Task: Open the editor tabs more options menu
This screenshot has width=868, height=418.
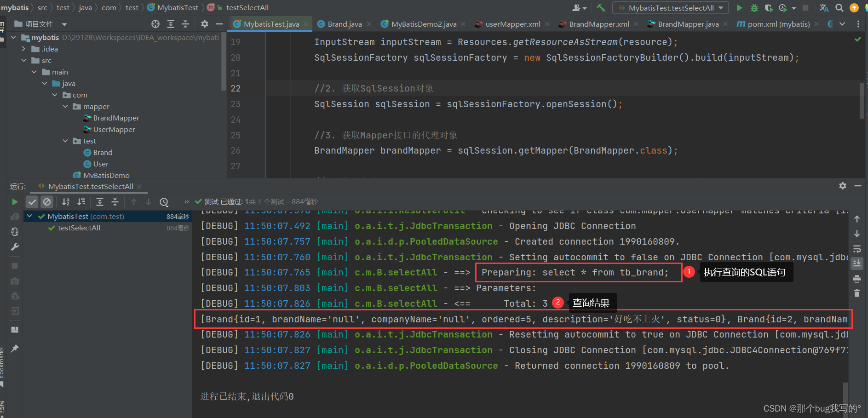Action: pyautogui.click(x=858, y=24)
